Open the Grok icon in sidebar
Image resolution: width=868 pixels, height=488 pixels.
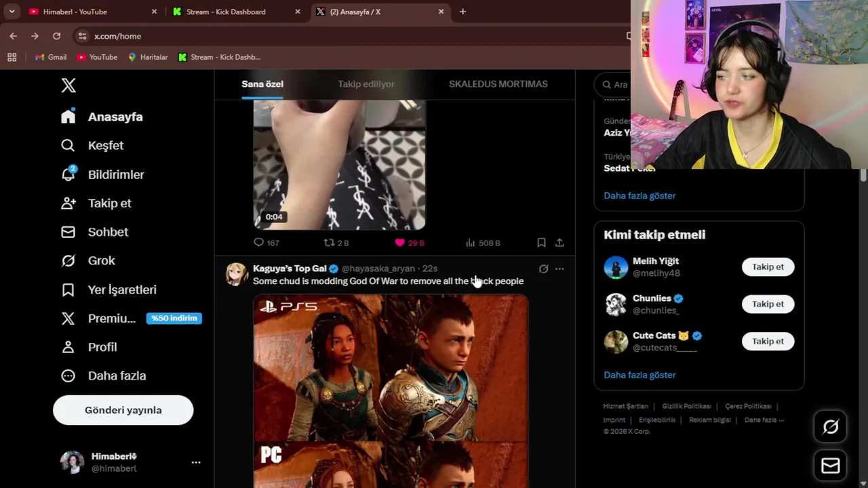tap(68, 260)
